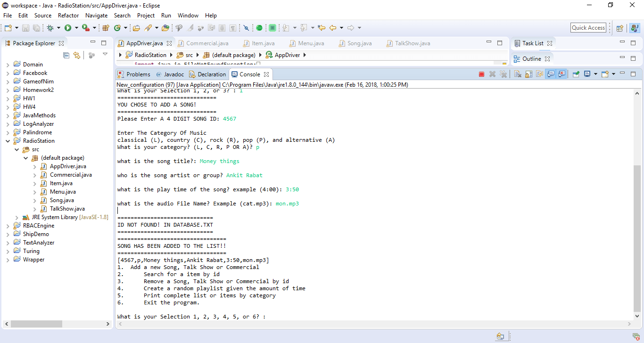The height and width of the screenshot is (343, 644).
Task: Collapse the src folder
Action: (17, 149)
